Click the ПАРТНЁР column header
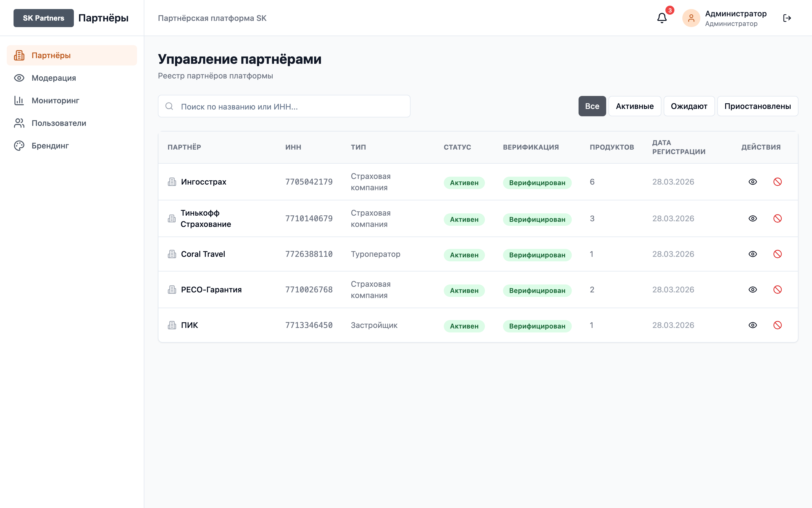The height and width of the screenshot is (508, 812). 184,147
